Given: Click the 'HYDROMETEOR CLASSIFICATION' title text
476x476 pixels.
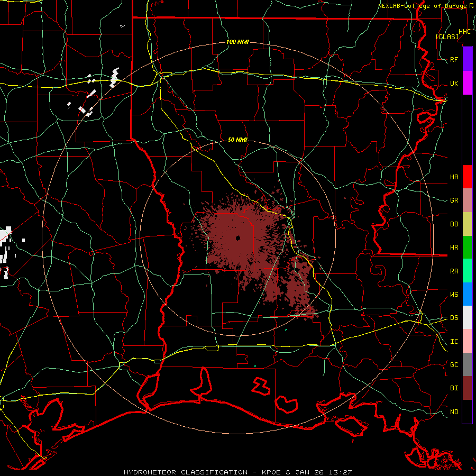Looking at the screenshot, I should [x=186, y=472].
